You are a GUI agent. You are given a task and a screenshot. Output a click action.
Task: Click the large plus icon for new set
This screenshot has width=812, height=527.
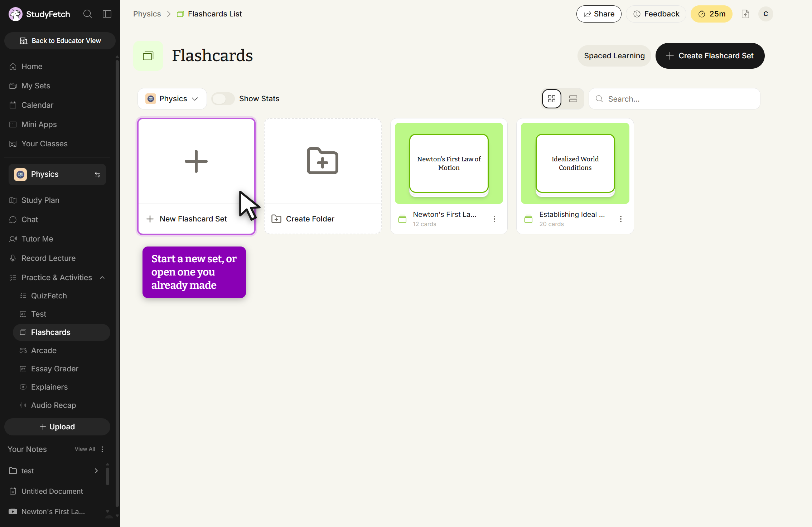[x=196, y=161]
